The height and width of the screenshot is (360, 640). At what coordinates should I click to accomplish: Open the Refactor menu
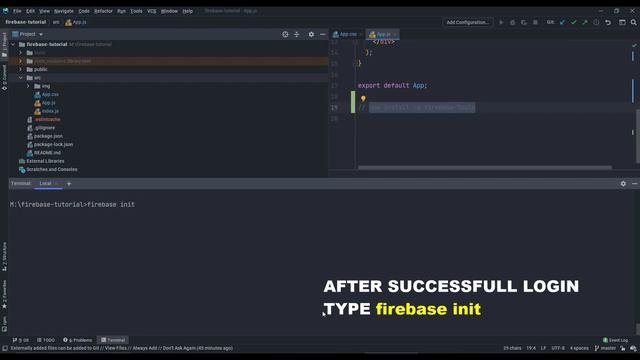pyautogui.click(x=103, y=11)
